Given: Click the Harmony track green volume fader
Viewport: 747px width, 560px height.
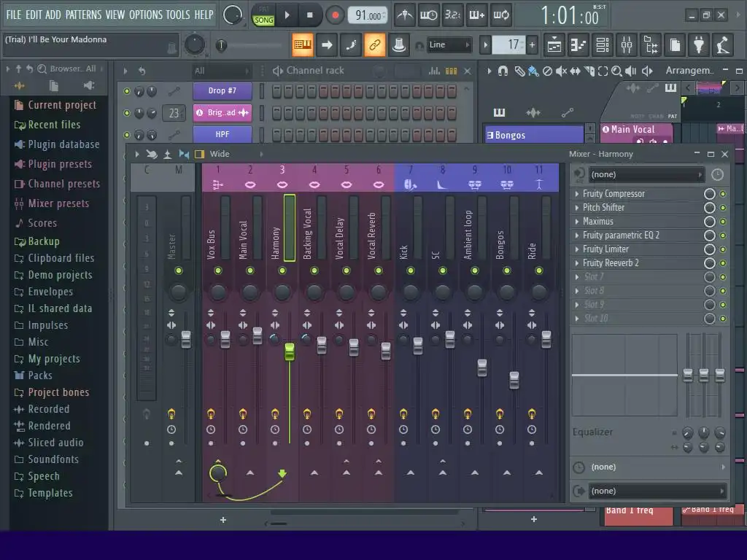Looking at the screenshot, I should tap(289, 352).
